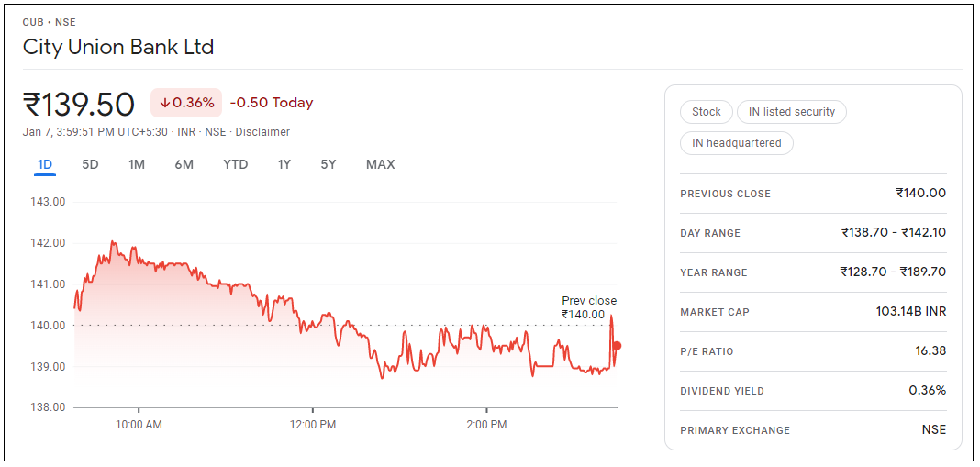Click the City Union Bank Ltd title
This screenshot has height=467, width=980.
[118, 47]
